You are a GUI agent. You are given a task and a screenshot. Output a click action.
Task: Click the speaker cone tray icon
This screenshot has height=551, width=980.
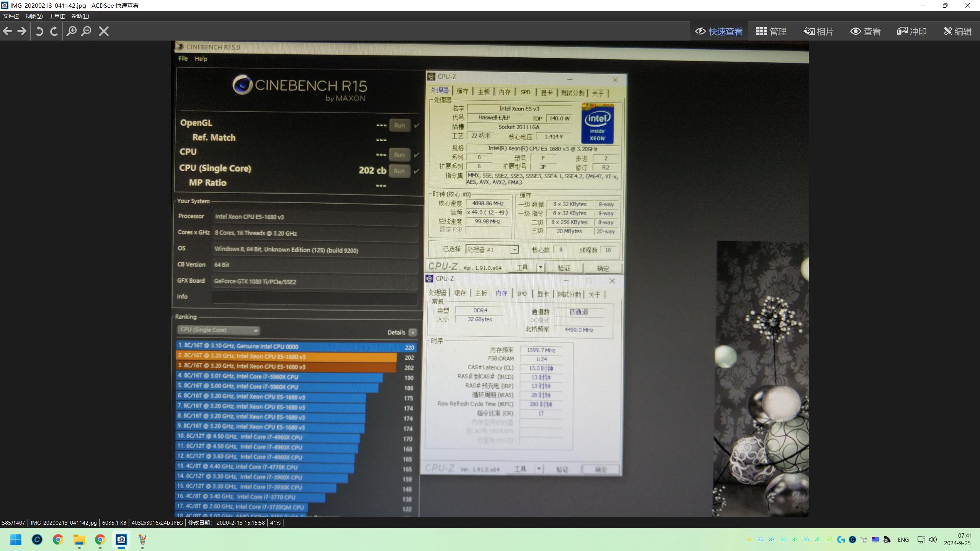[x=887, y=540]
